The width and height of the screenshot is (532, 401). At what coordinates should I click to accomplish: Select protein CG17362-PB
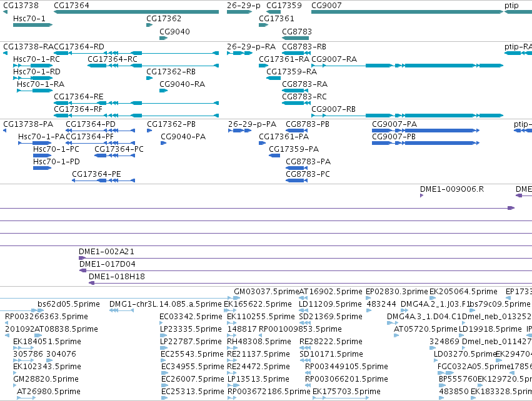click(149, 130)
